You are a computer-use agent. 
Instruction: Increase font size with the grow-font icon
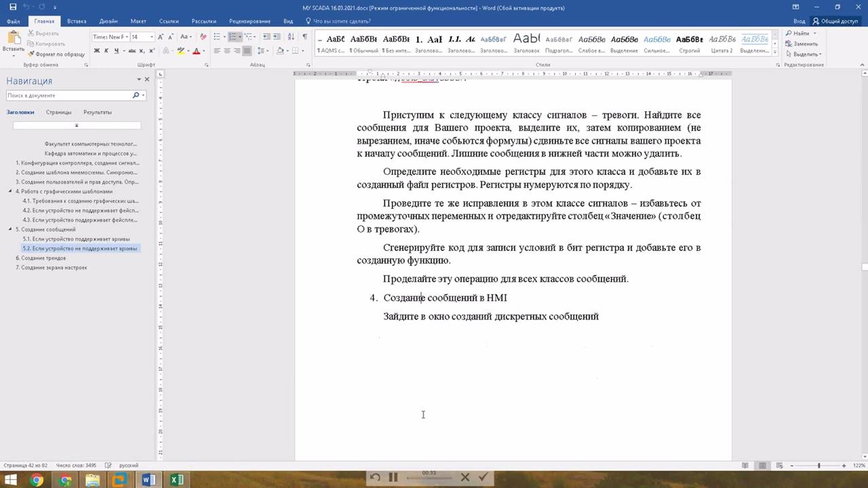[161, 37]
